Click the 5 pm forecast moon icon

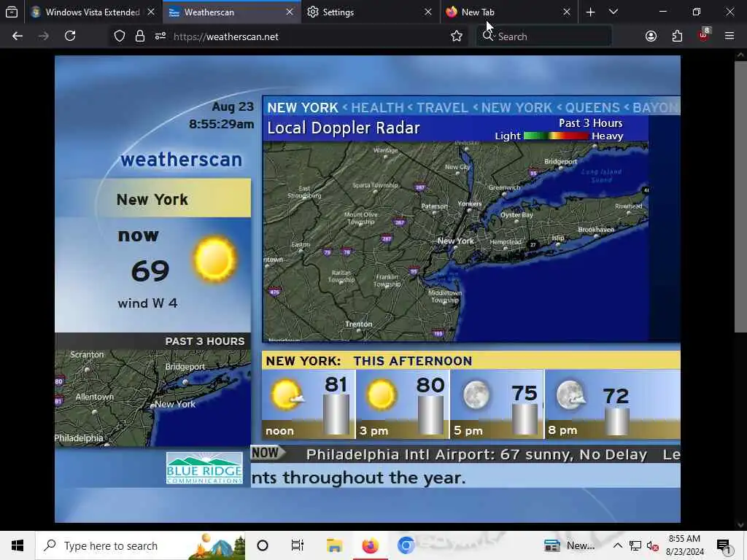(476, 394)
